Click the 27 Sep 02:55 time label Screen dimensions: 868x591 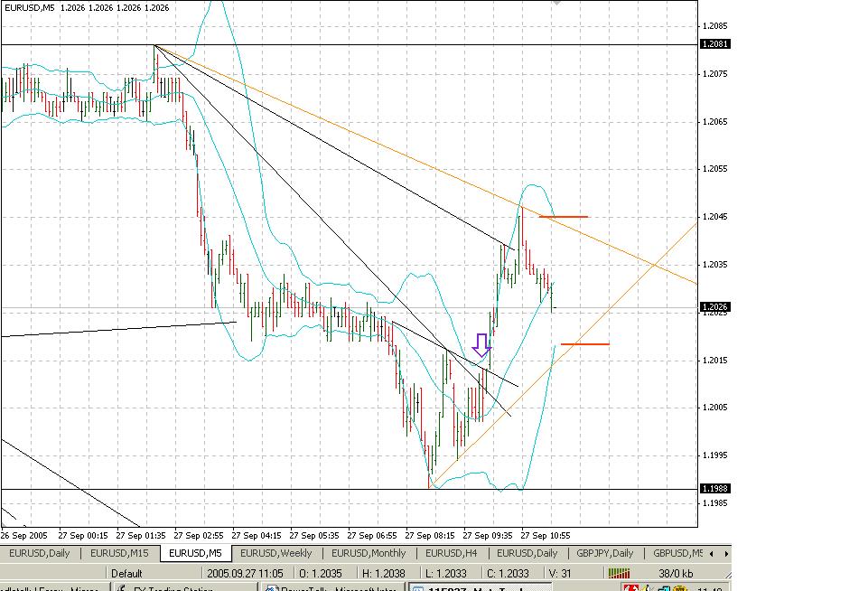(x=198, y=536)
